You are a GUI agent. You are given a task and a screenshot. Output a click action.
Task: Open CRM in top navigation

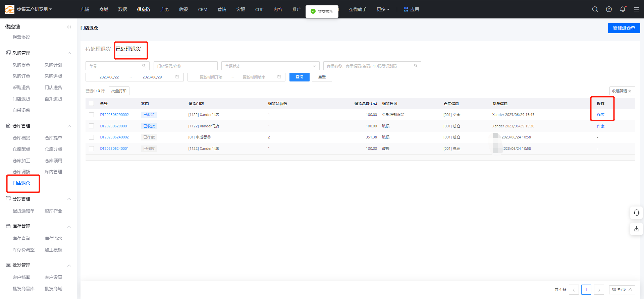click(x=203, y=9)
